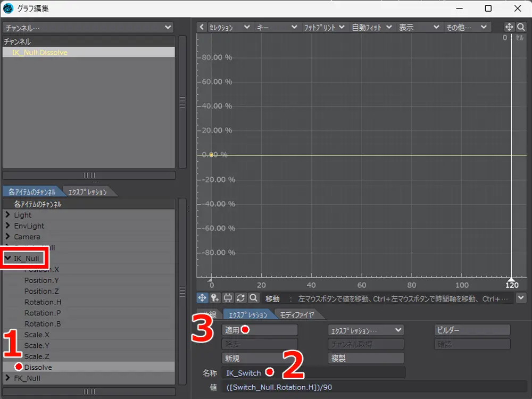Switch to the モディファイヤ tab

coord(297,314)
